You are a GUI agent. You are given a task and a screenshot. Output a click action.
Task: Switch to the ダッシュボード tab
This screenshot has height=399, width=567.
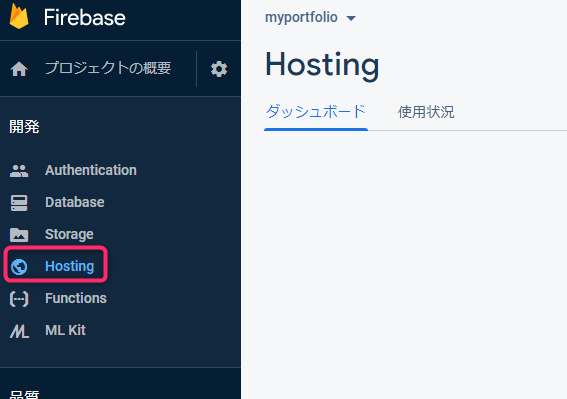click(x=316, y=112)
